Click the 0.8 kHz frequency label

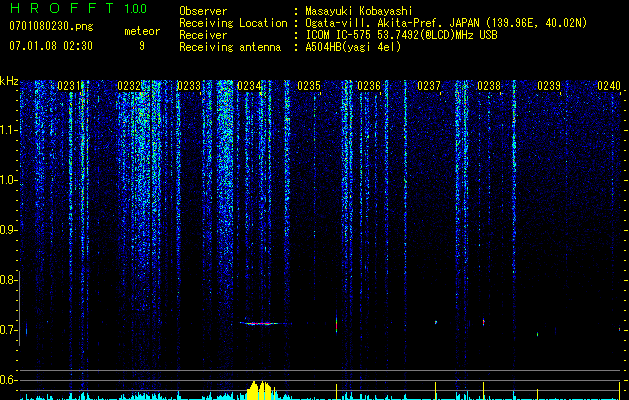tap(7, 280)
